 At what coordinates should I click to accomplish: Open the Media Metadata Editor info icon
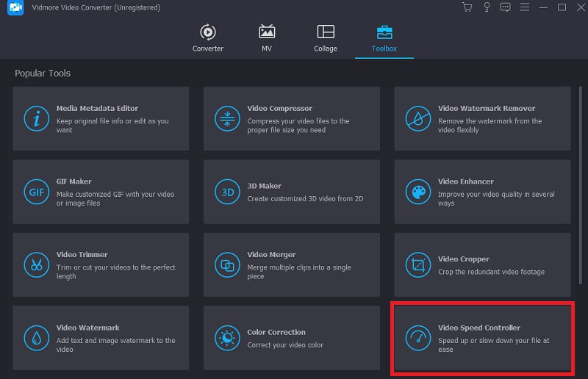[x=36, y=118]
